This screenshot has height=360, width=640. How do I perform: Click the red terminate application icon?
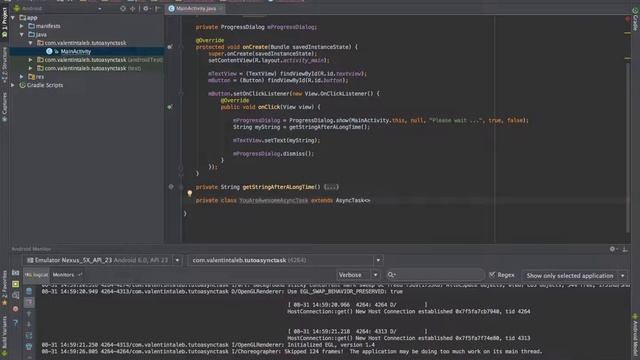(x=16, y=309)
